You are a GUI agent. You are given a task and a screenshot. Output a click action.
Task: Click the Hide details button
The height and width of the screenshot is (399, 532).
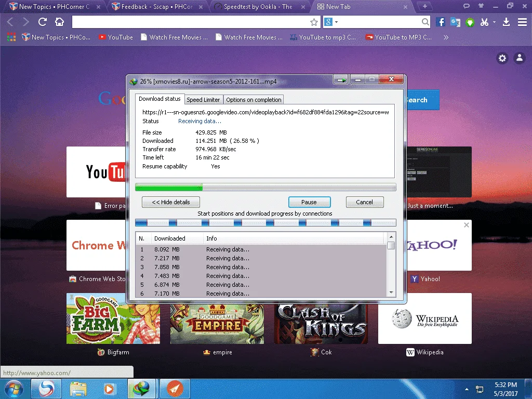[x=170, y=202]
